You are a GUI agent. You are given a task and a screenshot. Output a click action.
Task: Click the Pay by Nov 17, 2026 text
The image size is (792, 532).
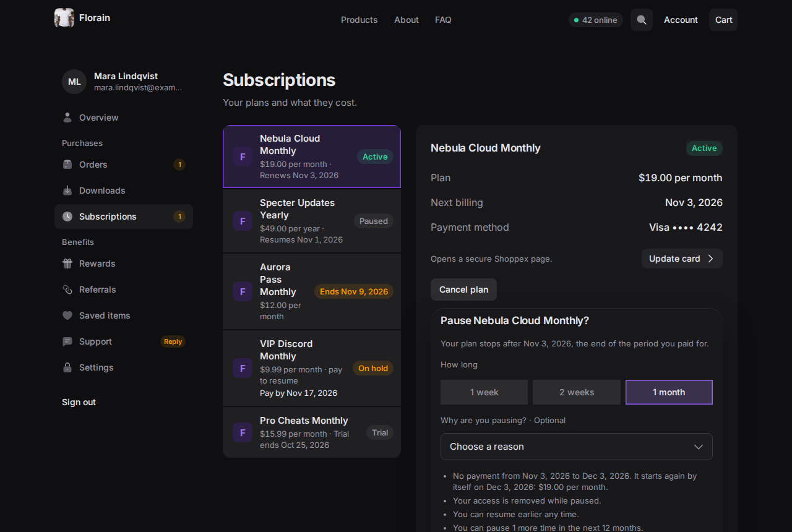coord(298,393)
